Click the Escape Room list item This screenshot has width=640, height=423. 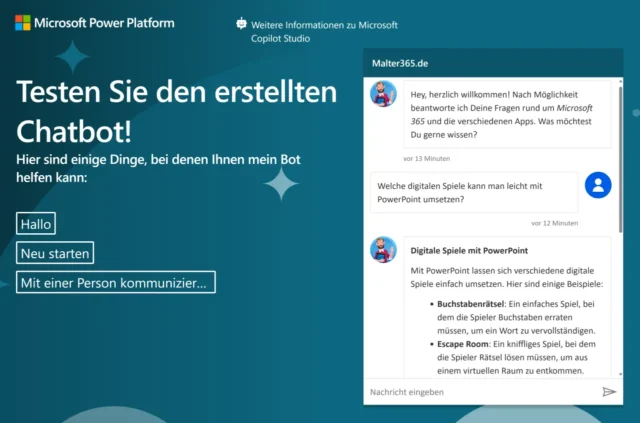(512, 358)
